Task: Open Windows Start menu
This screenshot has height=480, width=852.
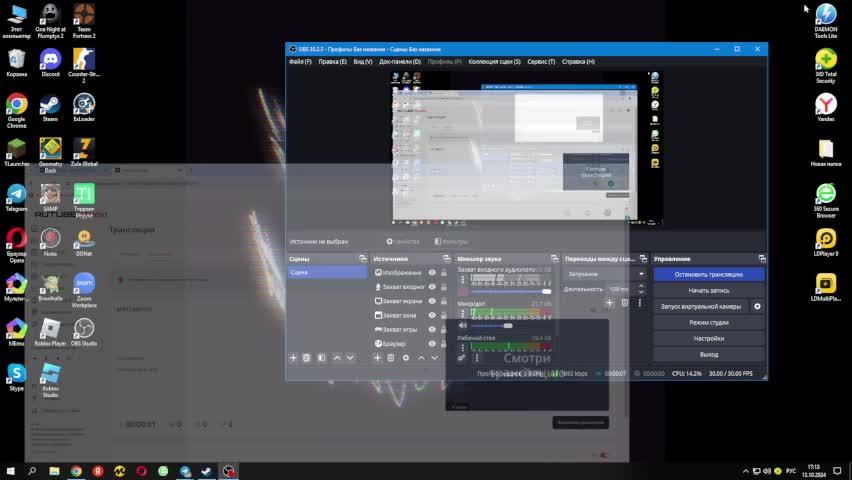Action: (10, 471)
